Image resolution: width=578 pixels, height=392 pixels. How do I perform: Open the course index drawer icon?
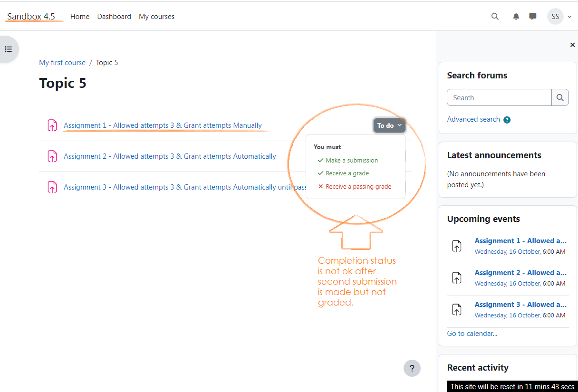[x=8, y=49]
